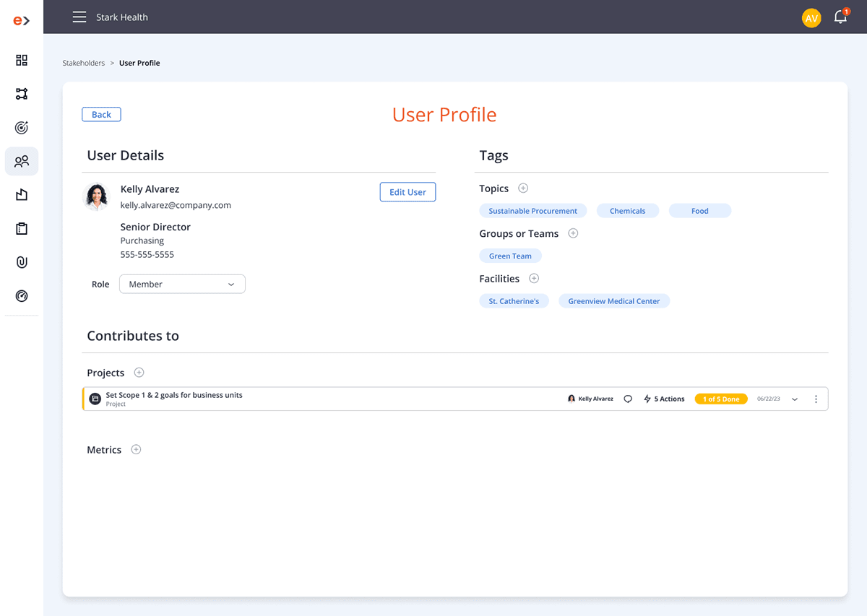Viewport: 867px width, 616px height.
Task: Open the Role dropdown set to Member
Action: (x=182, y=285)
